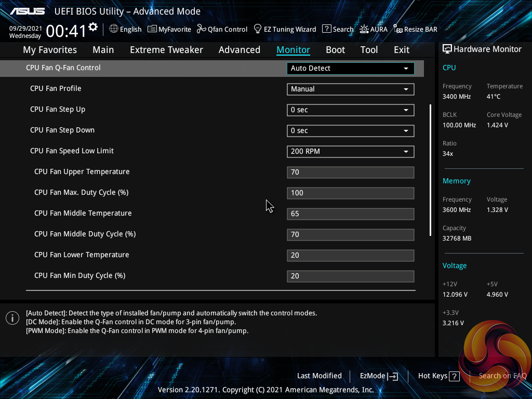This screenshot has width=532, height=399.
Task: Expand the CPU Fan Profile dropdown
Action: point(351,89)
